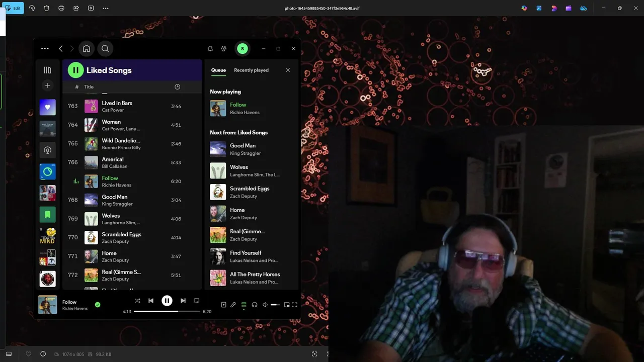Open Spotify miniplayer
This screenshot has width=644, height=362.
pyautogui.click(x=287, y=305)
